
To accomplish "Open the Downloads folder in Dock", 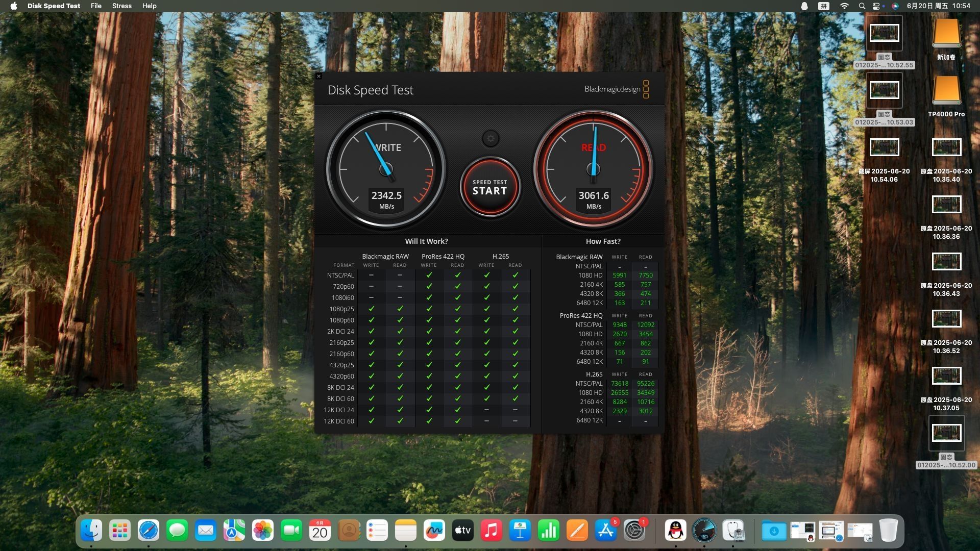I will pyautogui.click(x=773, y=531).
